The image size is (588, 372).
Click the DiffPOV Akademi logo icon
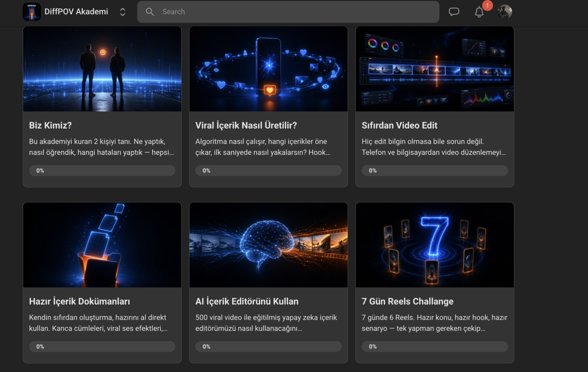(32, 12)
